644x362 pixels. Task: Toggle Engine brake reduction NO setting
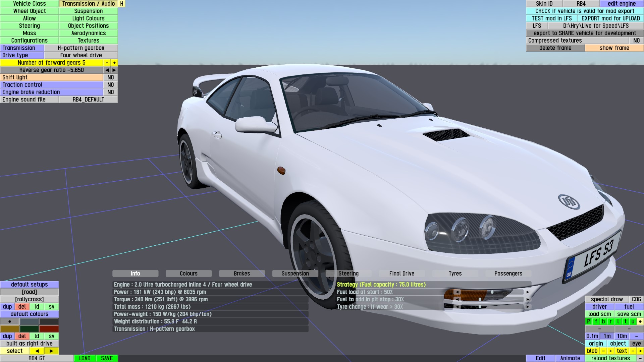point(111,92)
